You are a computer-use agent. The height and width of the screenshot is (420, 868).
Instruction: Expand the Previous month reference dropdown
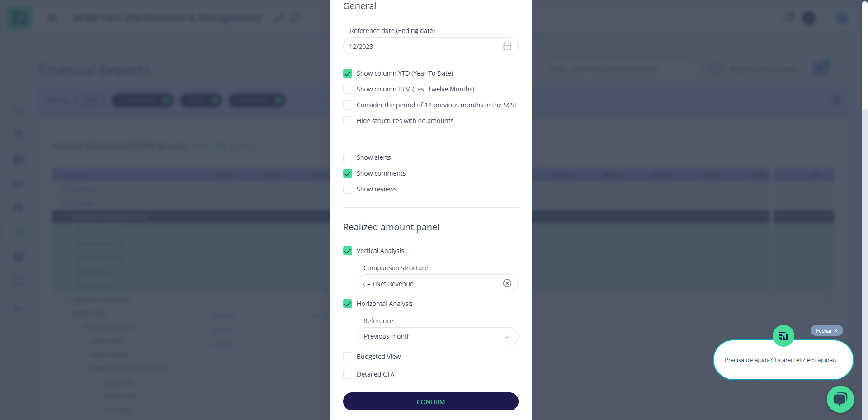(x=437, y=336)
